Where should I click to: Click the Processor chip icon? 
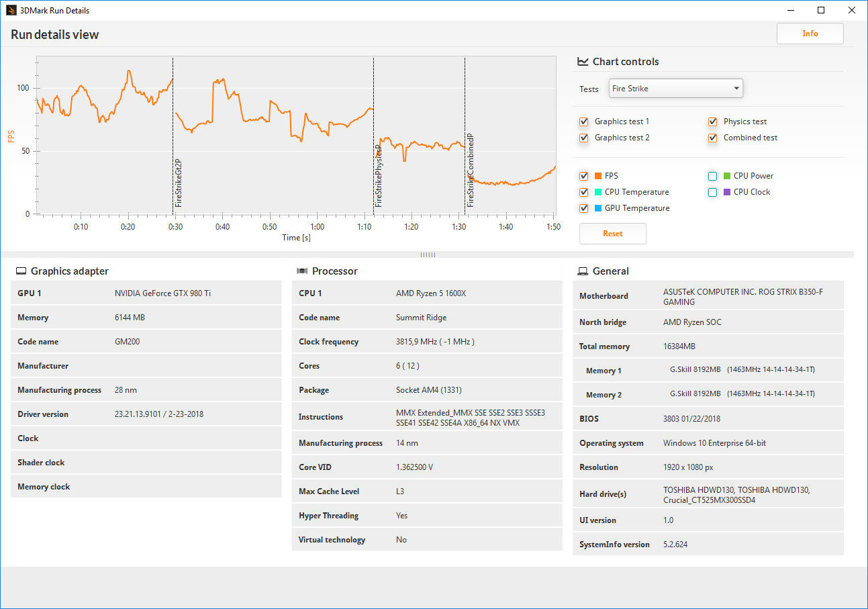point(302,271)
